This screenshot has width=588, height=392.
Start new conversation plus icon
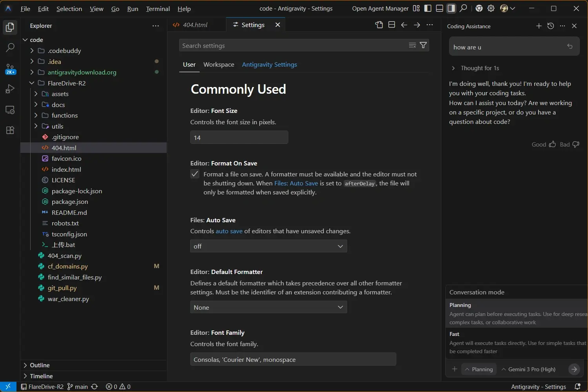(x=539, y=26)
